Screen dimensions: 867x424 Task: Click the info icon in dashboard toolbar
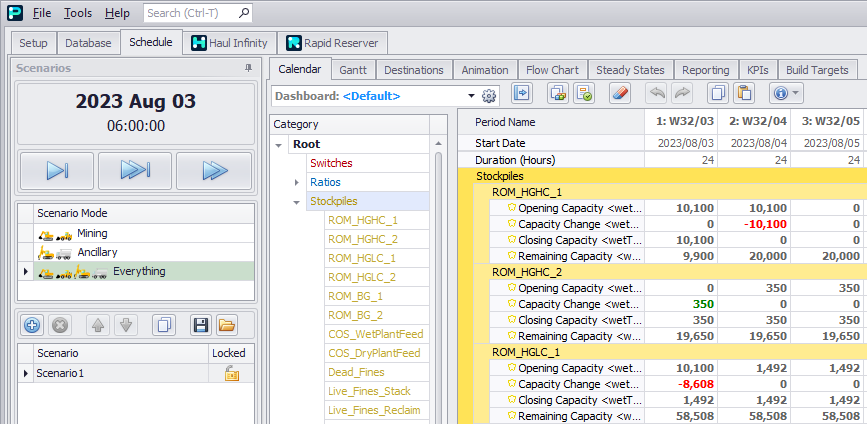(780, 94)
